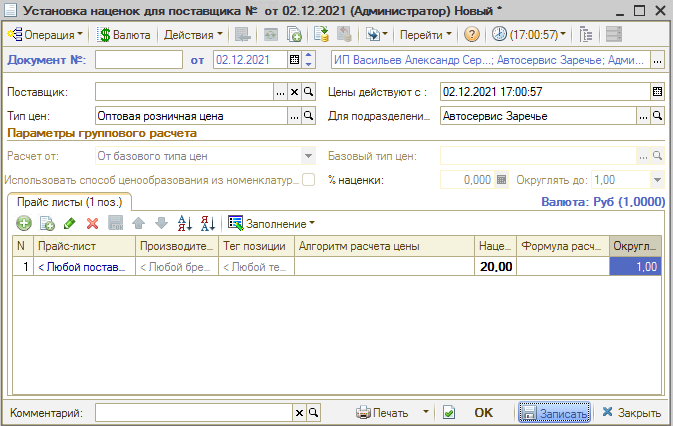The height and width of the screenshot is (426, 673).
Task: Open calendar picker next to document date
Action: pyautogui.click(x=294, y=60)
